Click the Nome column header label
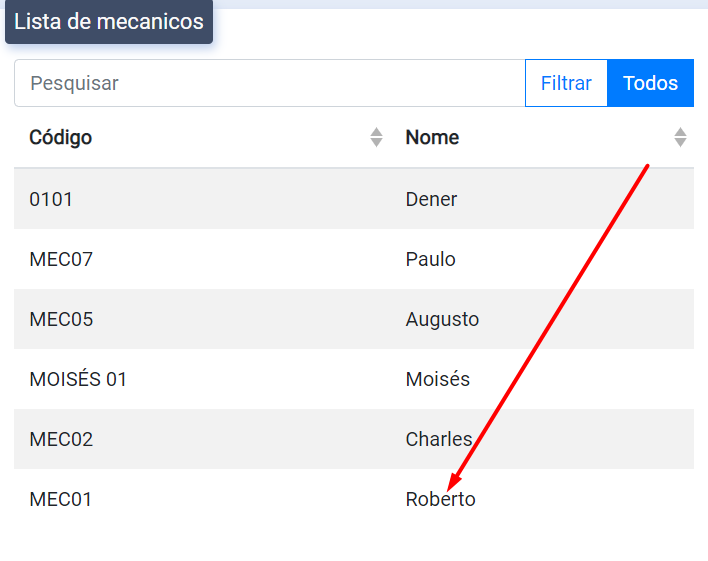Image resolution: width=708 pixels, height=561 pixels. point(432,137)
